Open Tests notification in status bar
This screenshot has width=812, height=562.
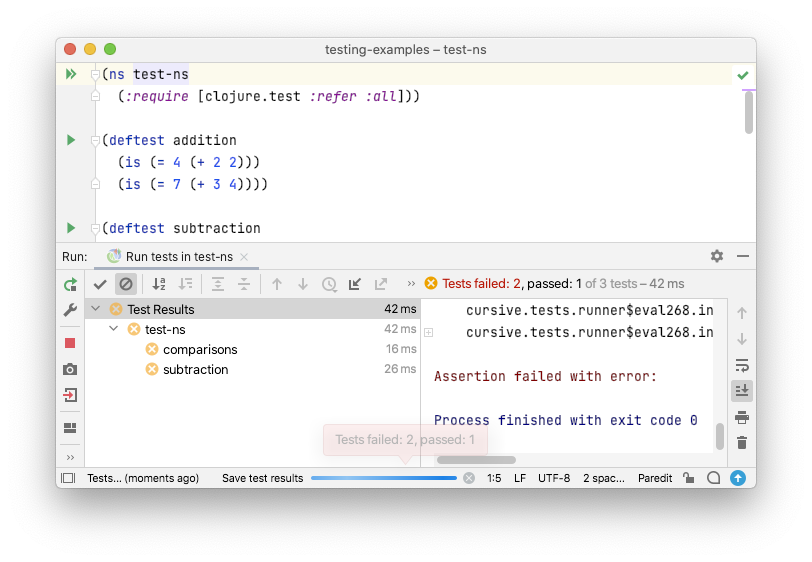coord(143,478)
